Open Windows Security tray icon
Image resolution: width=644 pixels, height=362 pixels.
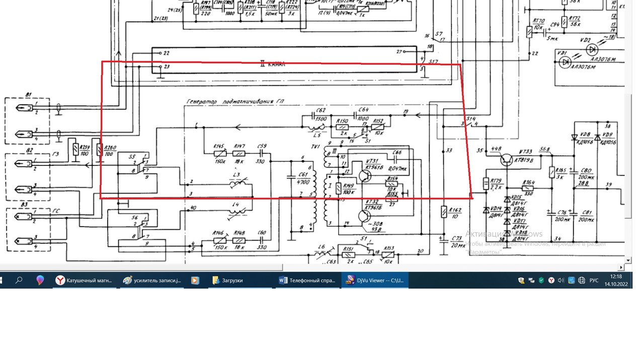point(521,281)
